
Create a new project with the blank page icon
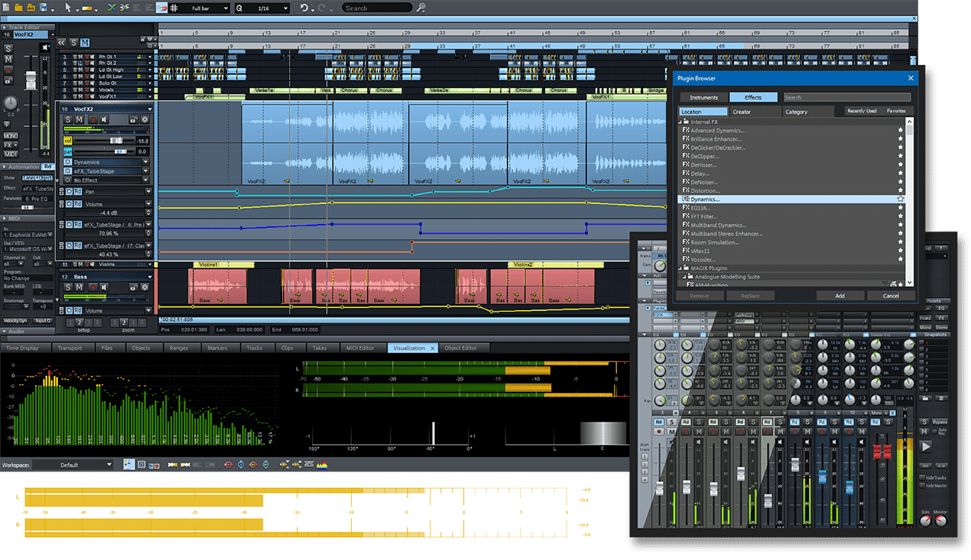click(6, 8)
